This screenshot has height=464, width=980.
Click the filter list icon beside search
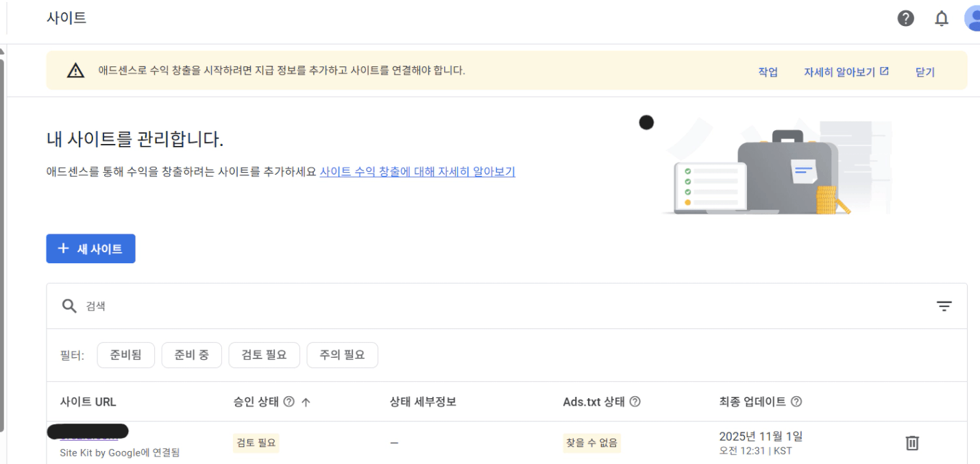[944, 306]
